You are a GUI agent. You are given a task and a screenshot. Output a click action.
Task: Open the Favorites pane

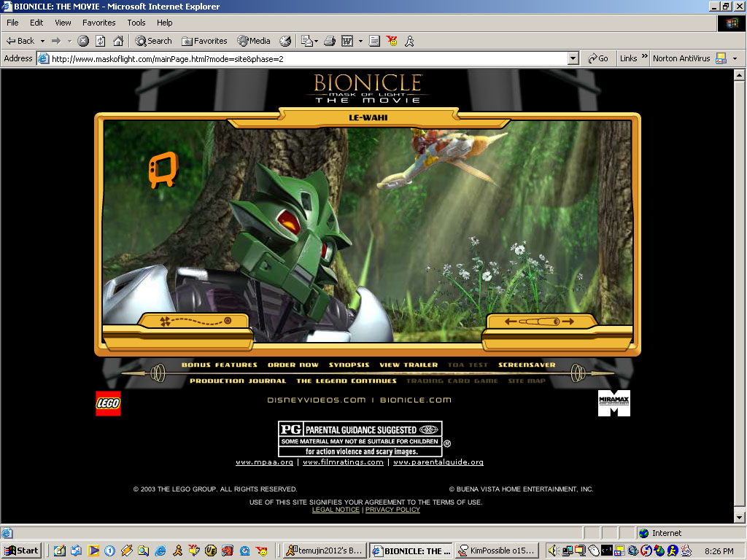[204, 41]
